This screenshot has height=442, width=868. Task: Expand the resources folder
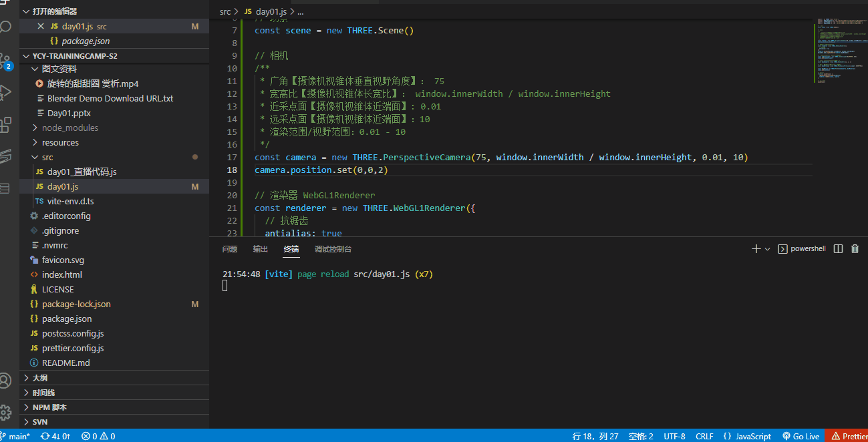[x=114, y=142]
